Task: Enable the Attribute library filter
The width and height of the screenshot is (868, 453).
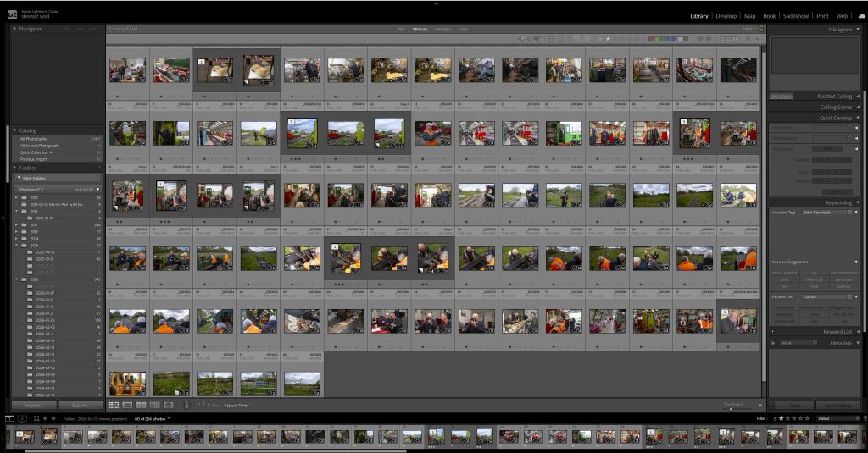Action: [420, 29]
